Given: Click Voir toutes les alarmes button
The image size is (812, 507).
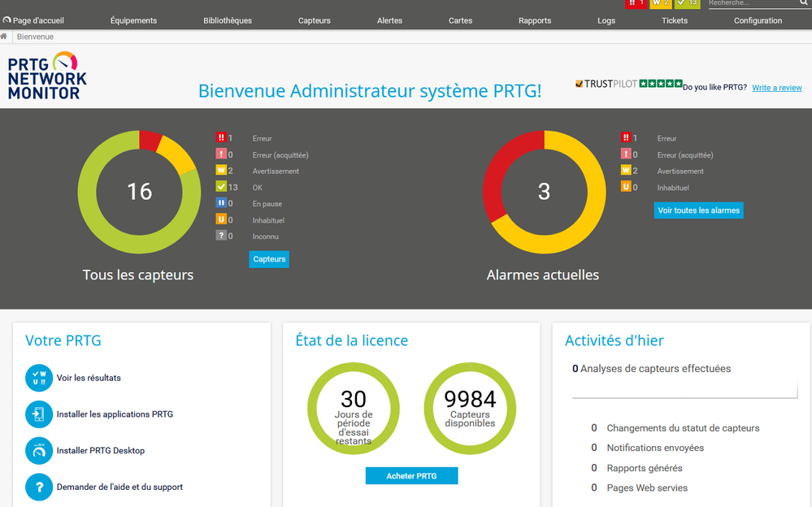Looking at the screenshot, I should [698, 210].
